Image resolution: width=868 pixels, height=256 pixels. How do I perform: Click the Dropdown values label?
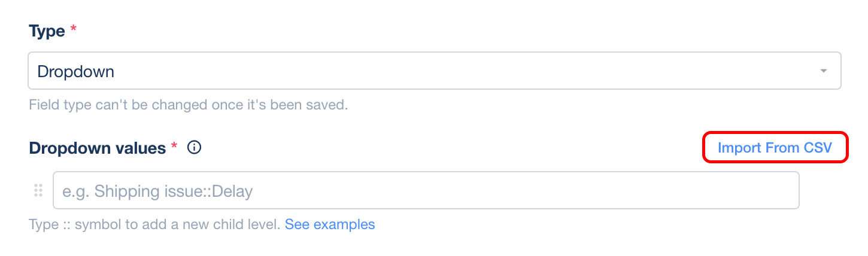[97, 148]
